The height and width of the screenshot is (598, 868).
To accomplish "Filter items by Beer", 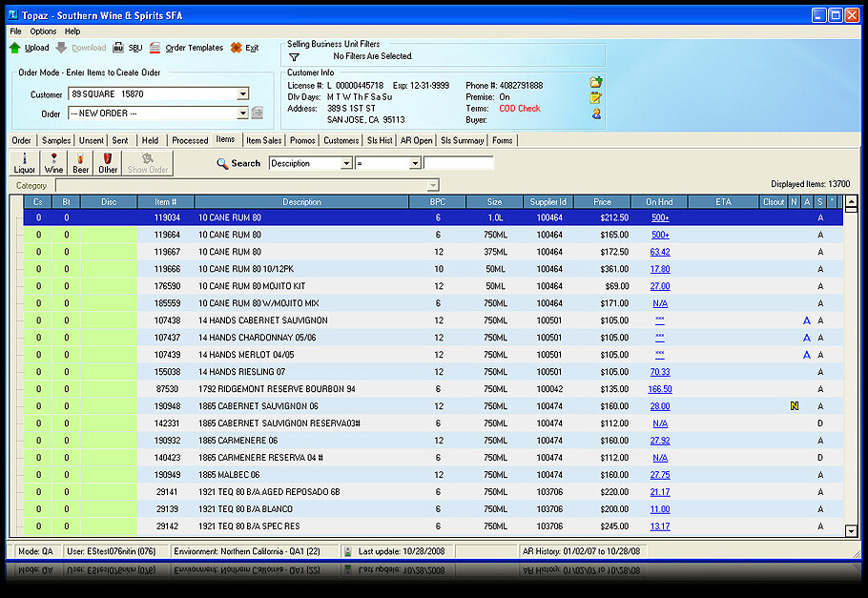I will click(x=80, y=163).
